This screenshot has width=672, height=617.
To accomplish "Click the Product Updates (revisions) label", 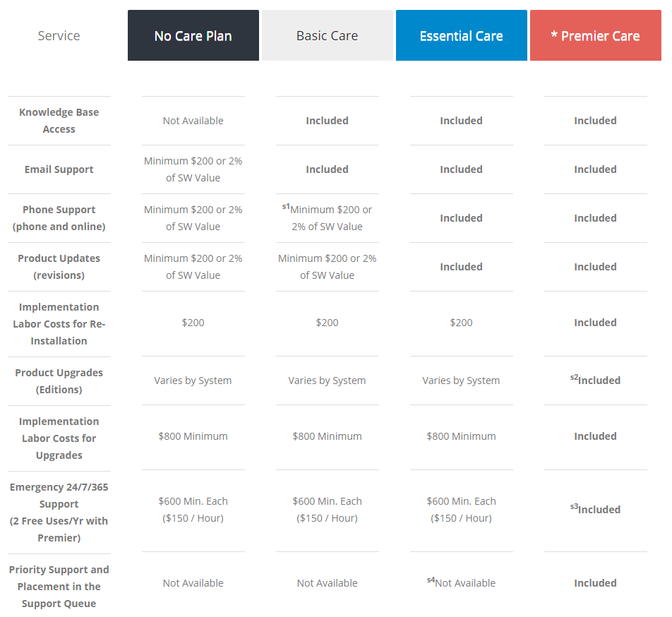I will click(59, 267).
